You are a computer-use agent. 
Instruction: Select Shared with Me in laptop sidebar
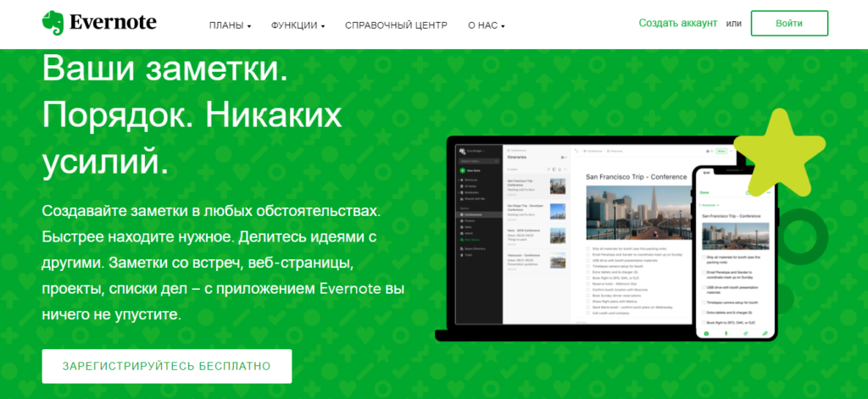pyautogui.click(x=474, y=199)
